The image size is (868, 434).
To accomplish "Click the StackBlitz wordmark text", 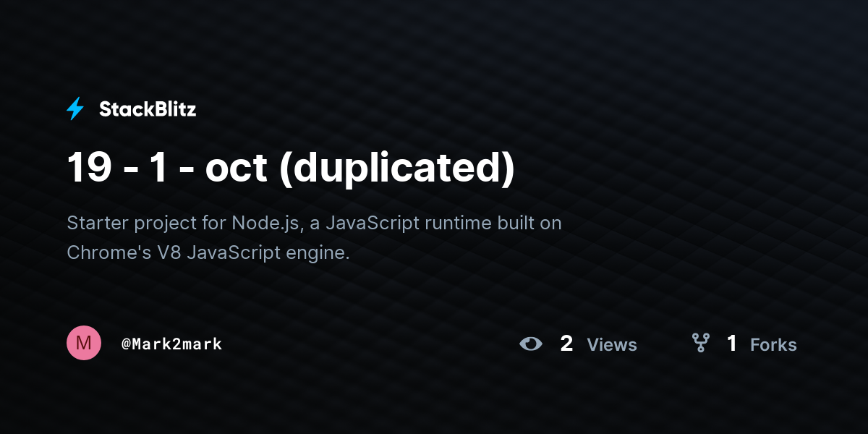I will point(148,109).
